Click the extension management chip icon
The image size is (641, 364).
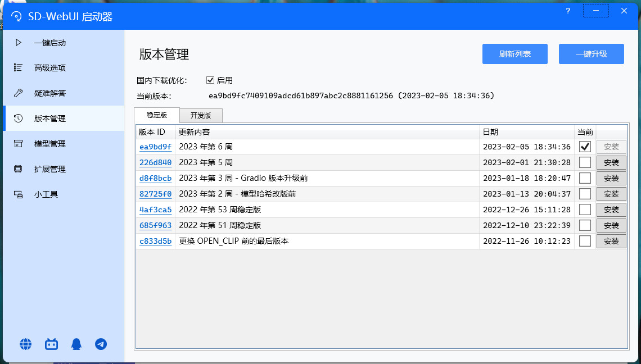click(18, 169)
